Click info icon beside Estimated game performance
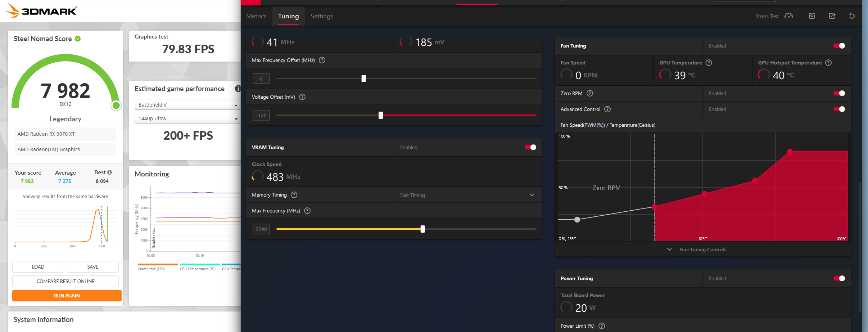The image size is (868, 332). 238,89
